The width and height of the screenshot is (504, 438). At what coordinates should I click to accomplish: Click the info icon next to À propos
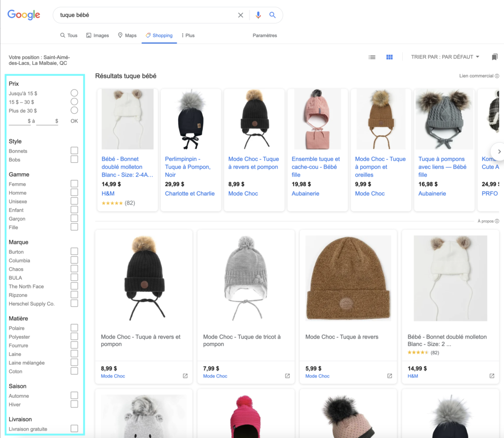[497, 221]
